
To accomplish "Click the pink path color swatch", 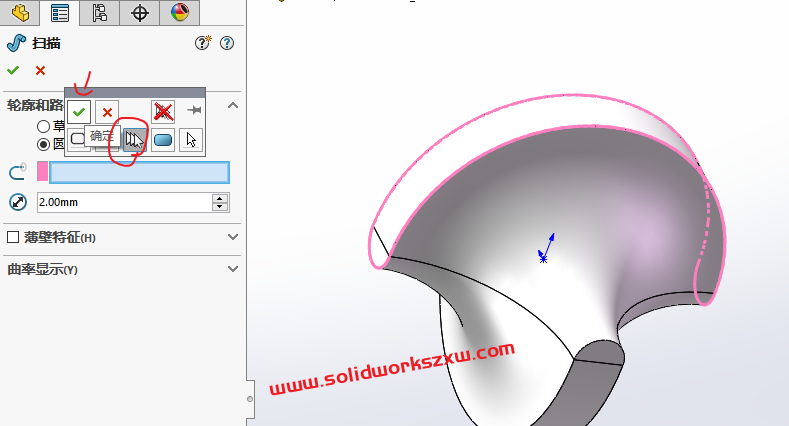I will pyautogui.click(x=42, y=172).
